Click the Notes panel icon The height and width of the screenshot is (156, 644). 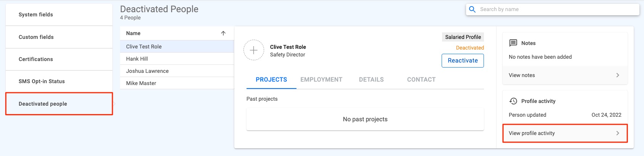[513, 43]
